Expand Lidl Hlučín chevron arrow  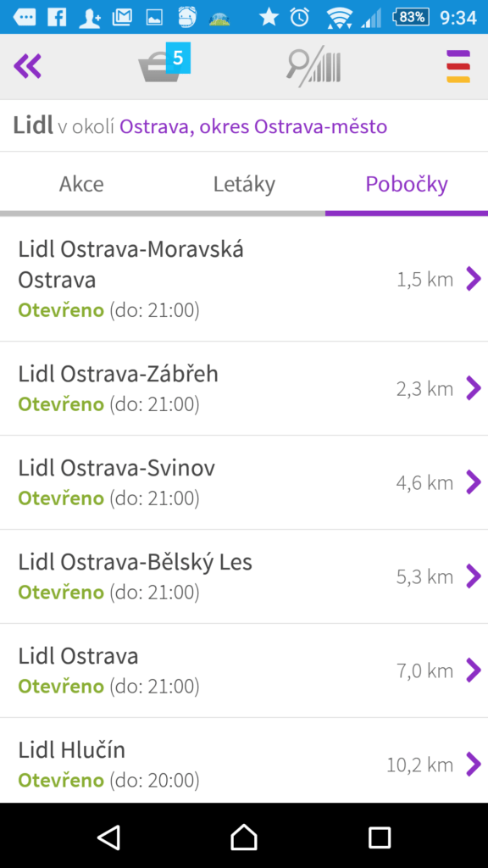(x=474, y=765)
